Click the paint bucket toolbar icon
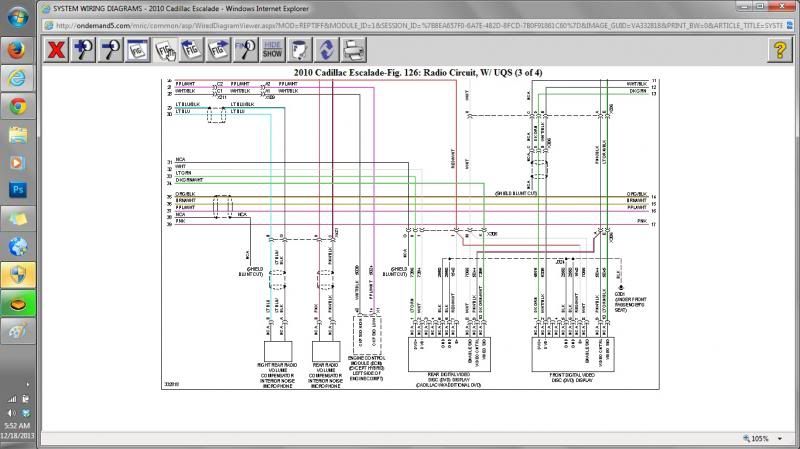The image size is (800, 449). (299, 50)
